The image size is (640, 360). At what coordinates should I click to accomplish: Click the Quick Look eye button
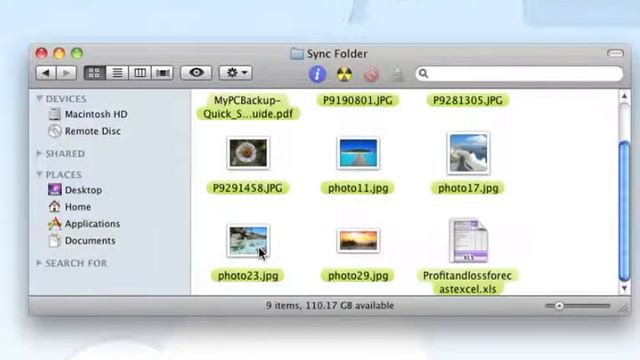click(196, 73)
